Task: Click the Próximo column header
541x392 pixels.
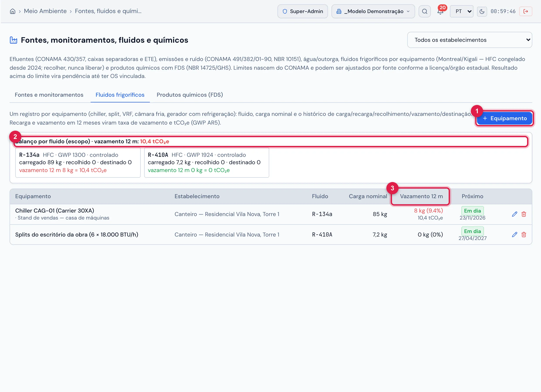Action: (472, 196)
